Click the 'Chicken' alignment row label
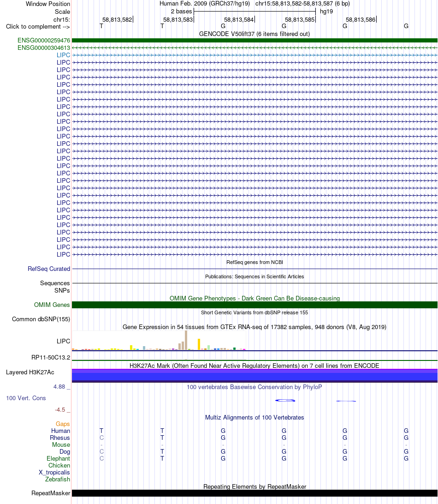 click(x=59, y=465)
